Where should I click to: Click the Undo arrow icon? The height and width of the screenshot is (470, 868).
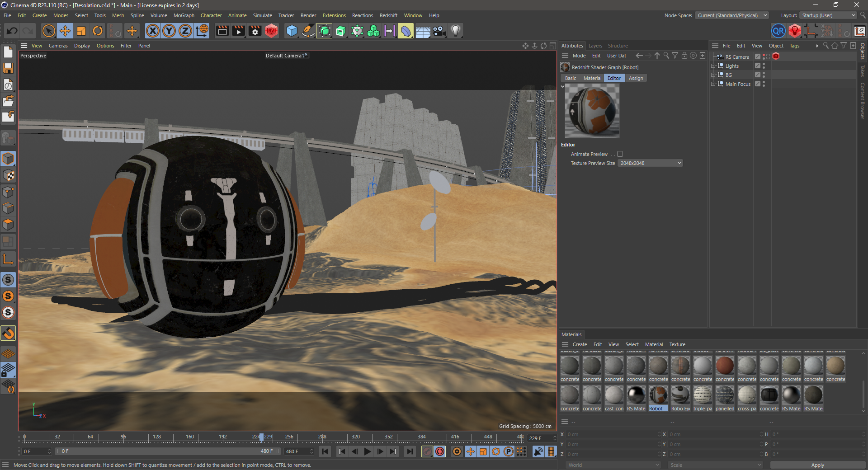pos(12,31)
